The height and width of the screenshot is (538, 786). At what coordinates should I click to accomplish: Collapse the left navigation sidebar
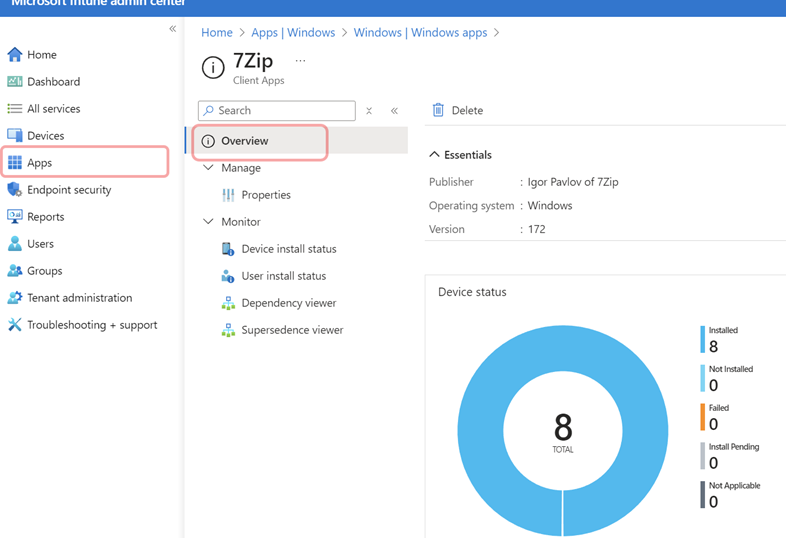[172, 29]
